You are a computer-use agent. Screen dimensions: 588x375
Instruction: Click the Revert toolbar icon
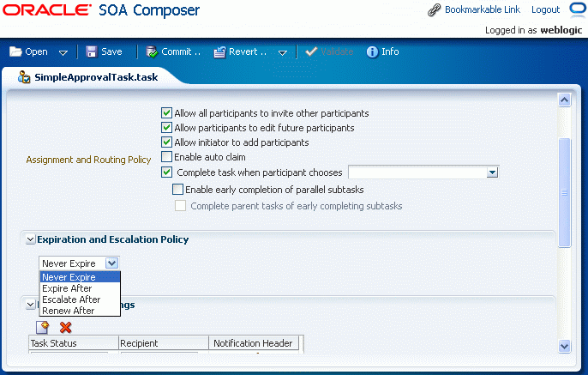point(219,51)
